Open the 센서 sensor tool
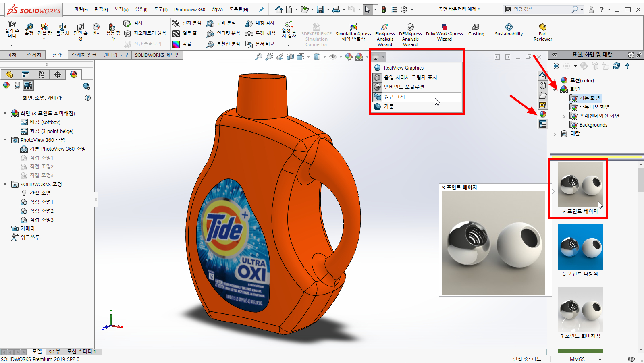This screenshot has width=644, height=363. click(96, 29)
